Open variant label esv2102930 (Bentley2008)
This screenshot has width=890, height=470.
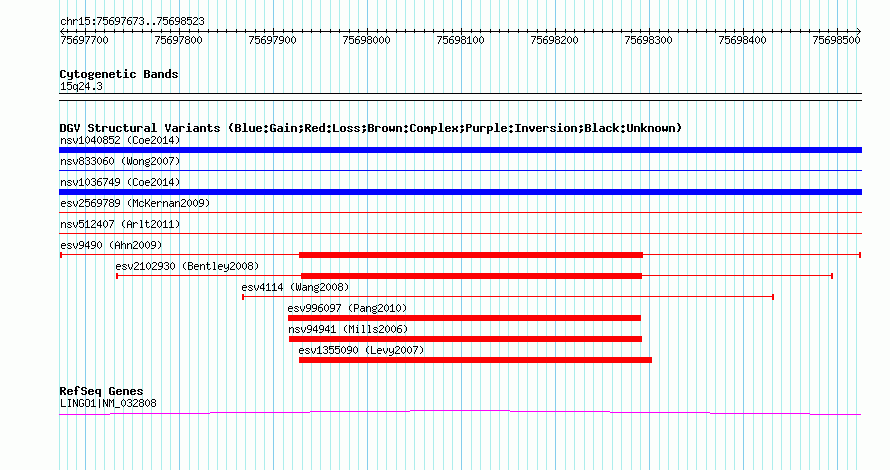(187, 266)
